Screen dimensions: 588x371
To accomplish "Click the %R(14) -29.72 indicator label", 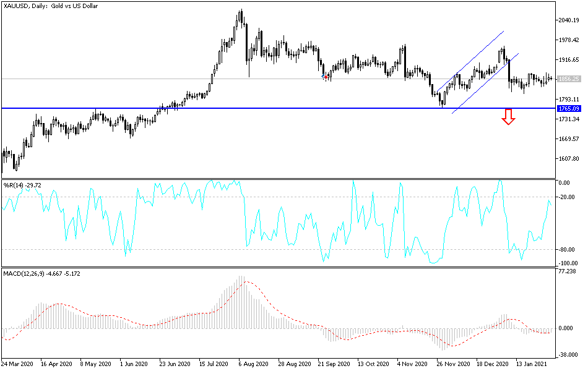I will [x=22, y=185].
